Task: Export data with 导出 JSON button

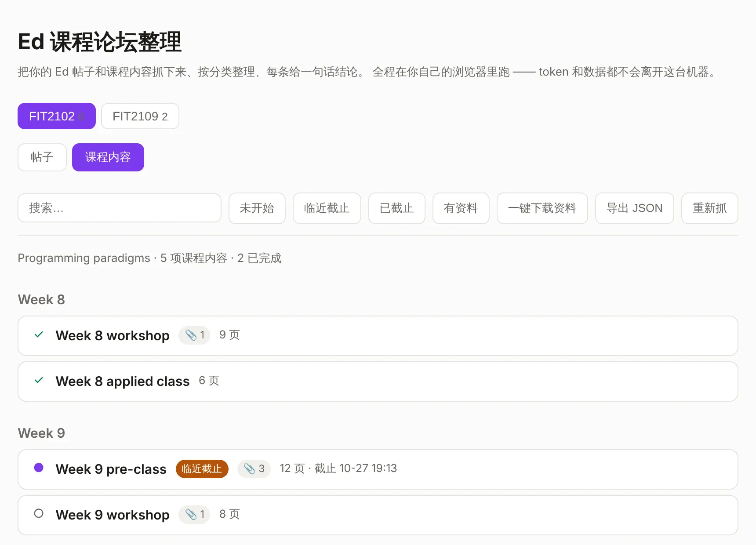Action: [x=635, y=208]
